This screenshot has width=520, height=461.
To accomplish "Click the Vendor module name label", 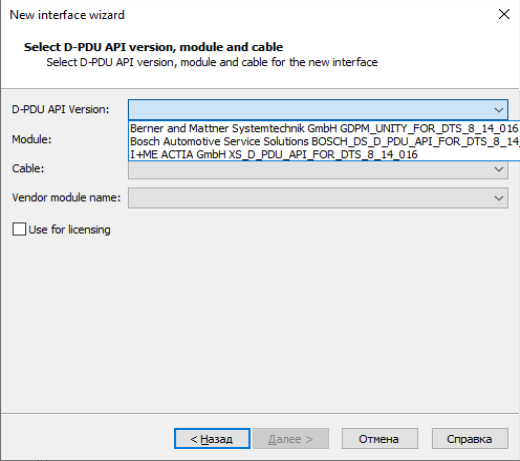I will coord(66,198).
